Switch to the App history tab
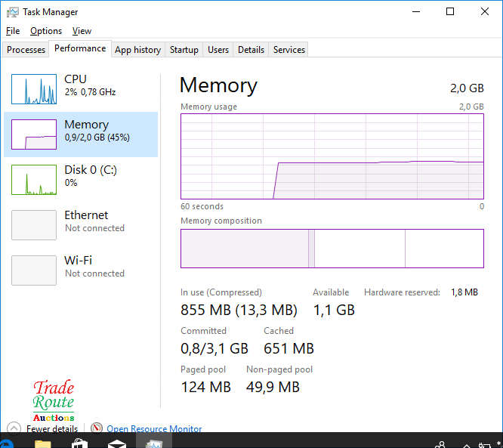Image resolution: width=503 pixels, height=448 pixels. click(x=137, y=50)
